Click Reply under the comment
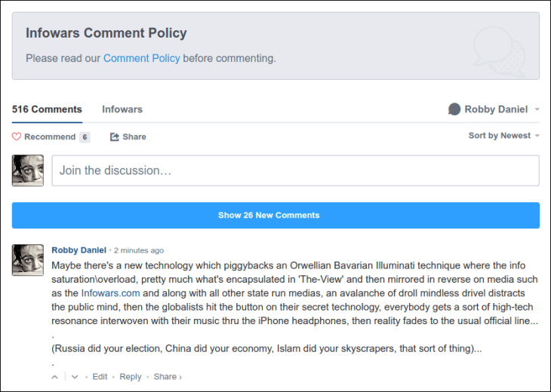Screen dimensions: 551x392 [131, 377]
